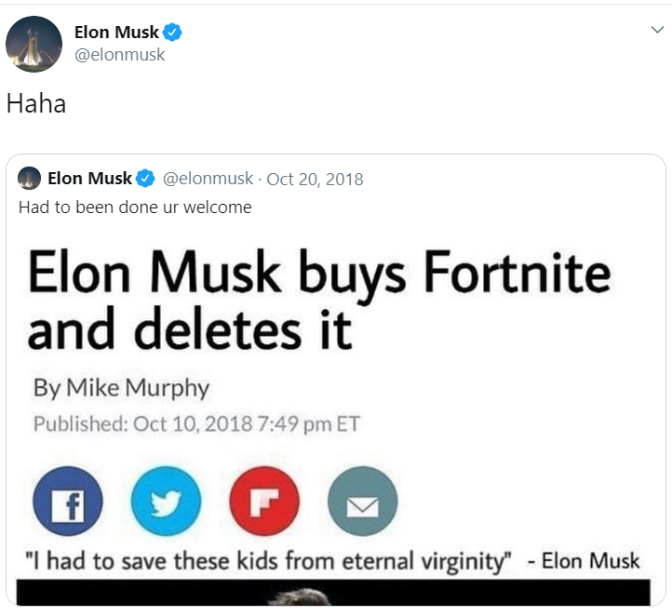Click the Elon Musk name in quoted tweet
Viewport: 672px width, 616px height.
tap(89, 179)
